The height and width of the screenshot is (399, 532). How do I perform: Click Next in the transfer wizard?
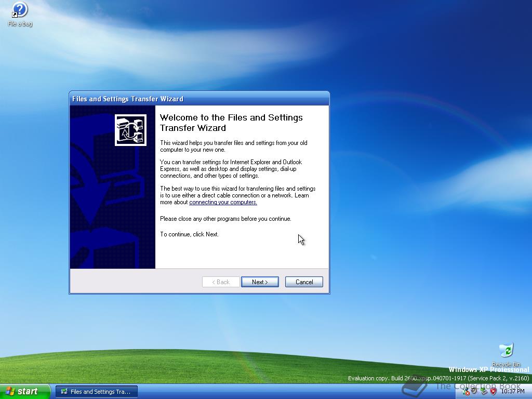tap(260, 282)
